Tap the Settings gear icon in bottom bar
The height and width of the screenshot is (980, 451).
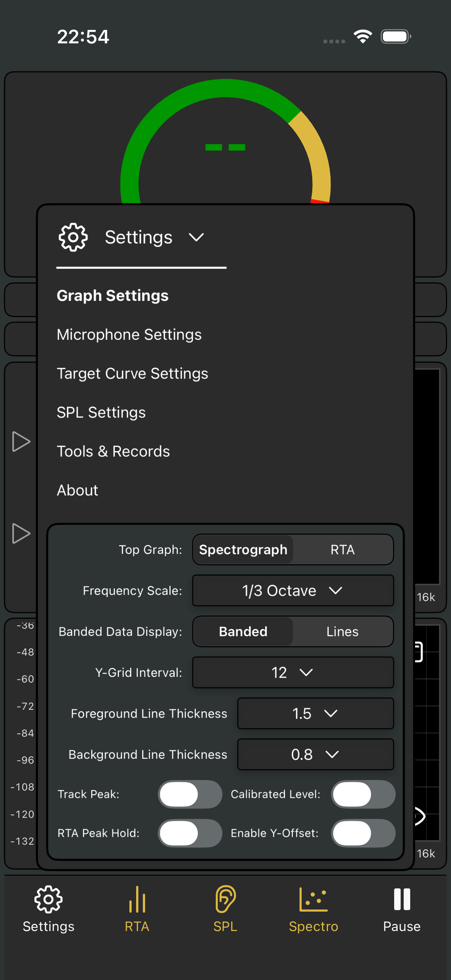point(48,899)
